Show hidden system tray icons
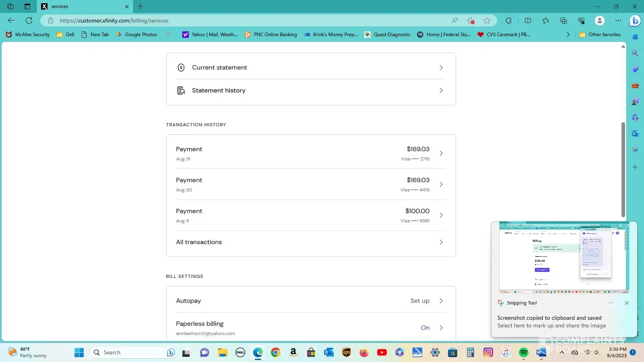 (x=562, y=352)
